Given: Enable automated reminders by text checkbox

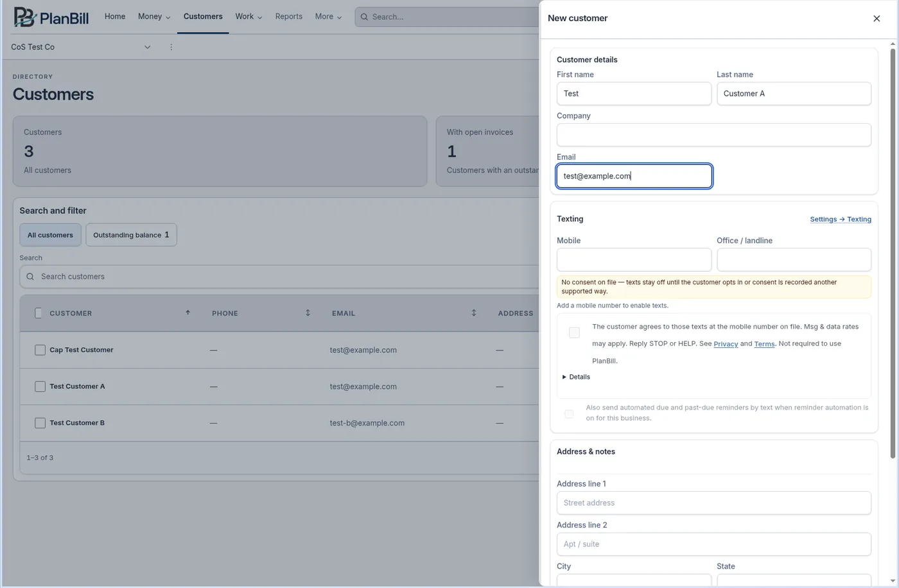Looking at the screenshot, I should click(569, 413).
